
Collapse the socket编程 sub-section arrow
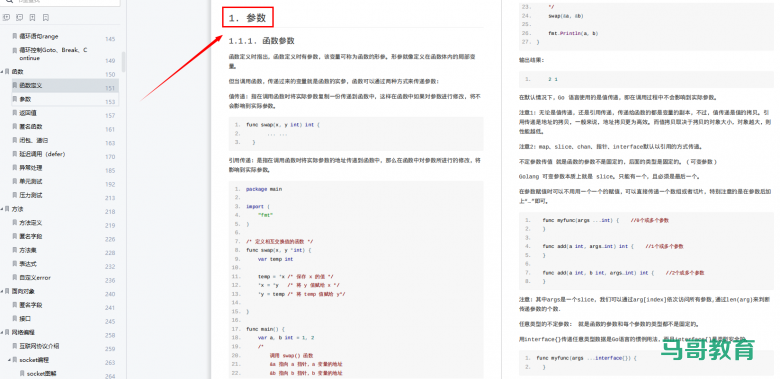click(x=9, y=360)
